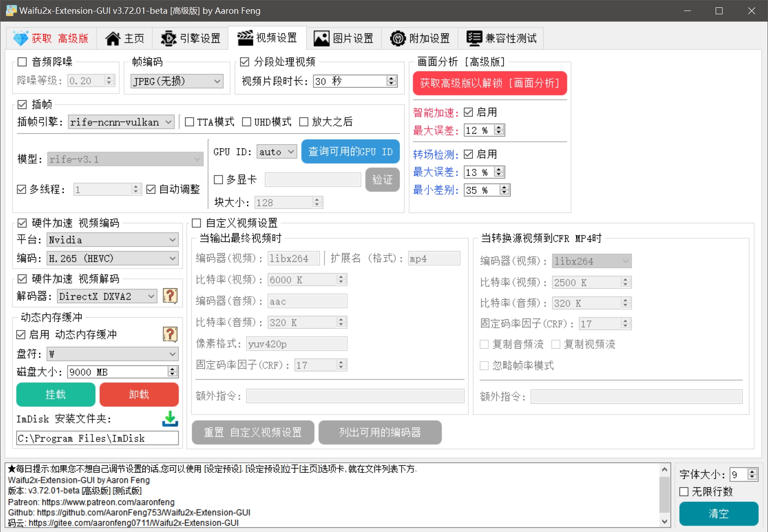Click the gear icon of 引擎设置 tab
The image size is (768, 532).
click(168, 38)
